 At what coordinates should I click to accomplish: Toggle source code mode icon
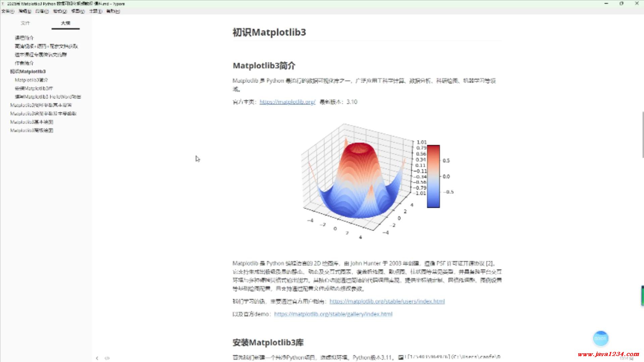pyautogui.click(x=107, y=358)
